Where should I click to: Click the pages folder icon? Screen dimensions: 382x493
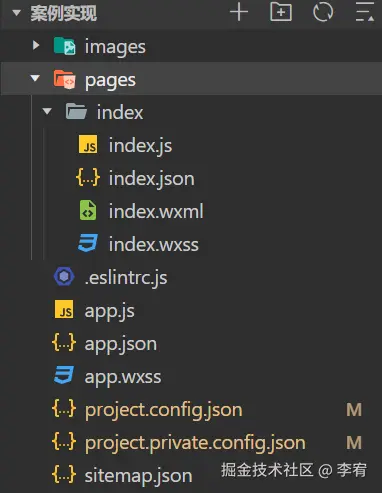[x=64, y=79]
